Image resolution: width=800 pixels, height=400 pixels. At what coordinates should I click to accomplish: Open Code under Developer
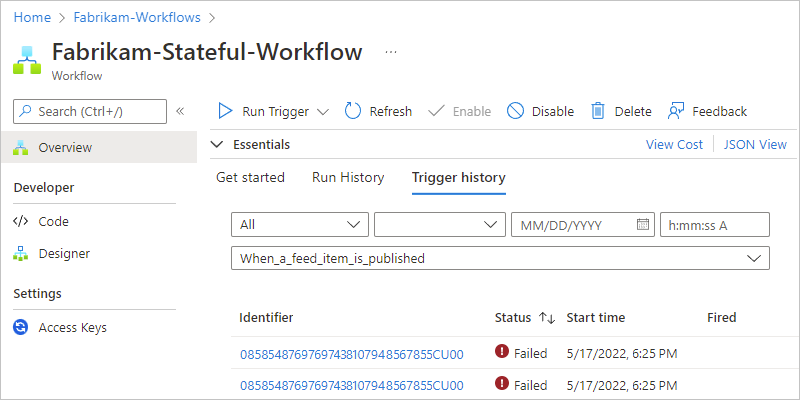tap(54, 221)
